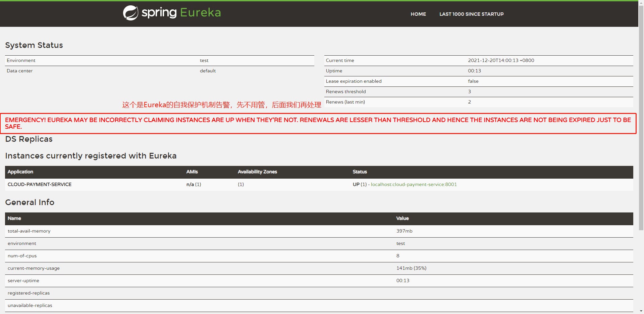
Task: Open LAST 1000 SINCE STARTUP page
Action: [471, 14]
